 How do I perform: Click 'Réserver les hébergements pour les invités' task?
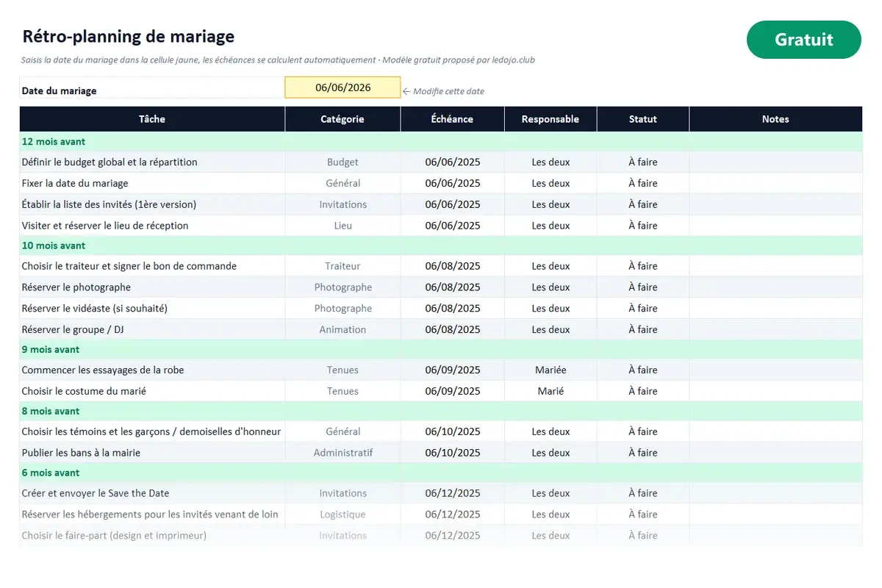(150, 514)
